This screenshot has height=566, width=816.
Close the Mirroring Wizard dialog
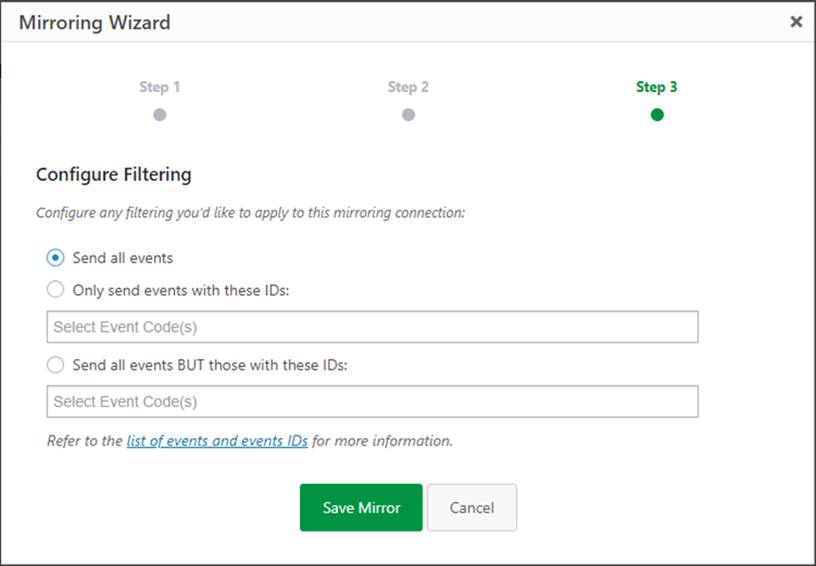[x=796, y=22]
